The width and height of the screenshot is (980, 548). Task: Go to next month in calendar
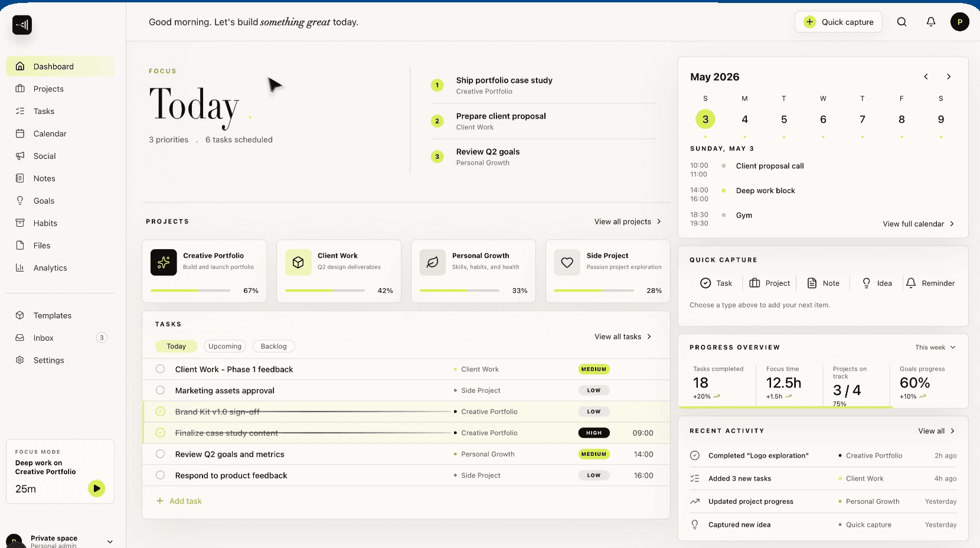coord(949,77)
